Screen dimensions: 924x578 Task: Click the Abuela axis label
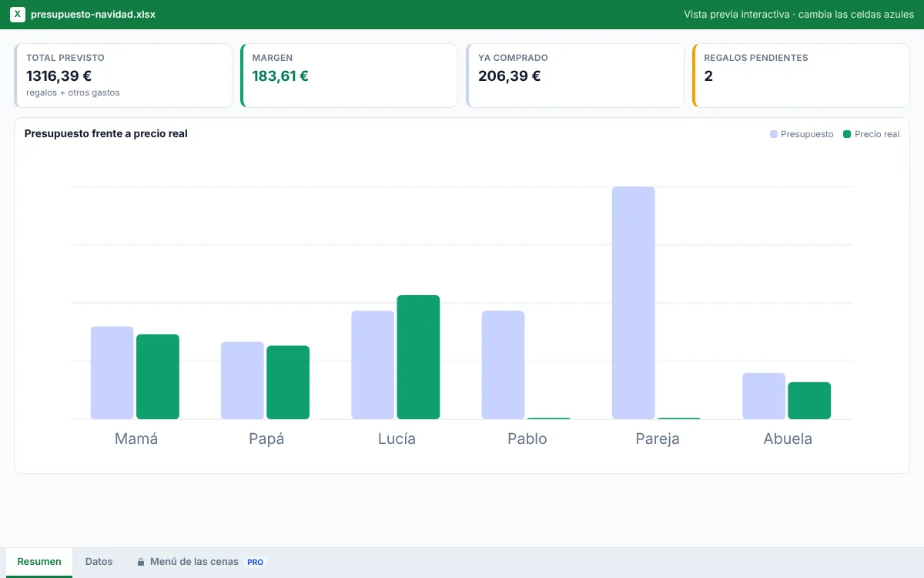[788, 439]
